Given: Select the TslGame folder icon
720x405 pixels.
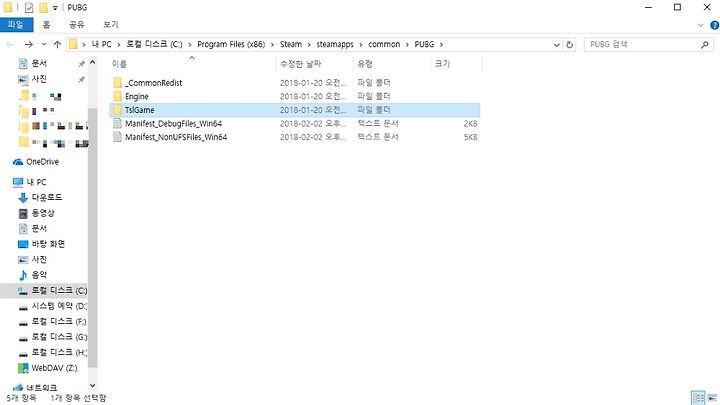Looking at the screenshot, I should coord(118,110).
